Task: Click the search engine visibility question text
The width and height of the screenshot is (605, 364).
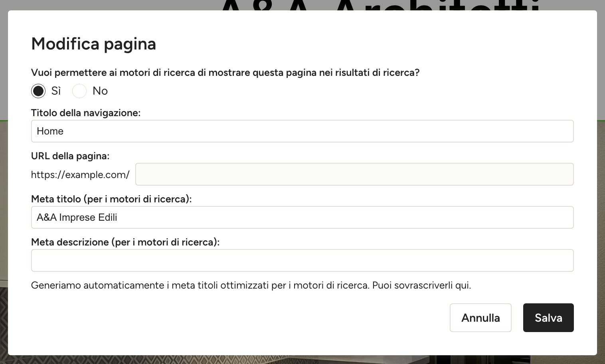Action: coord(225,73)
